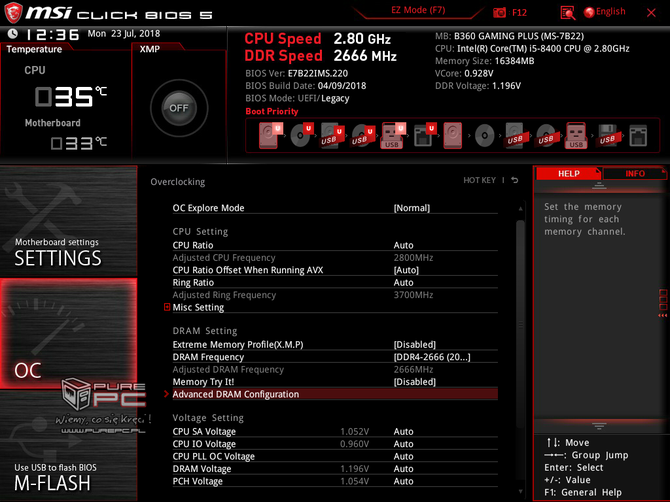This screenshot has height=502, width=670.
Task: Close the BIOS with the X icon
Action: [651, 13]
